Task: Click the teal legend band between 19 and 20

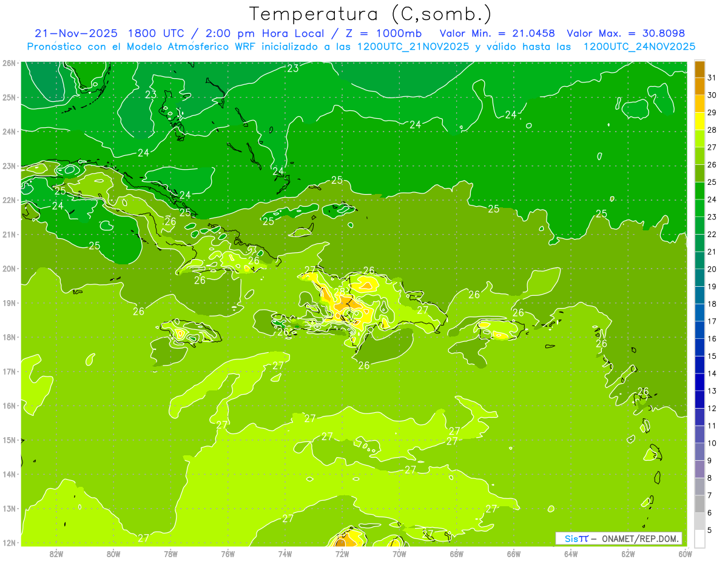Action: click(x=699, y=278)
